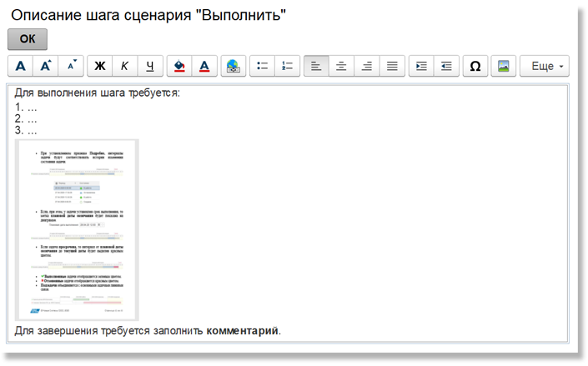Viewport: 588px width, 366px height.
Task: Justify text across full width
Action: tap(392, 66)
